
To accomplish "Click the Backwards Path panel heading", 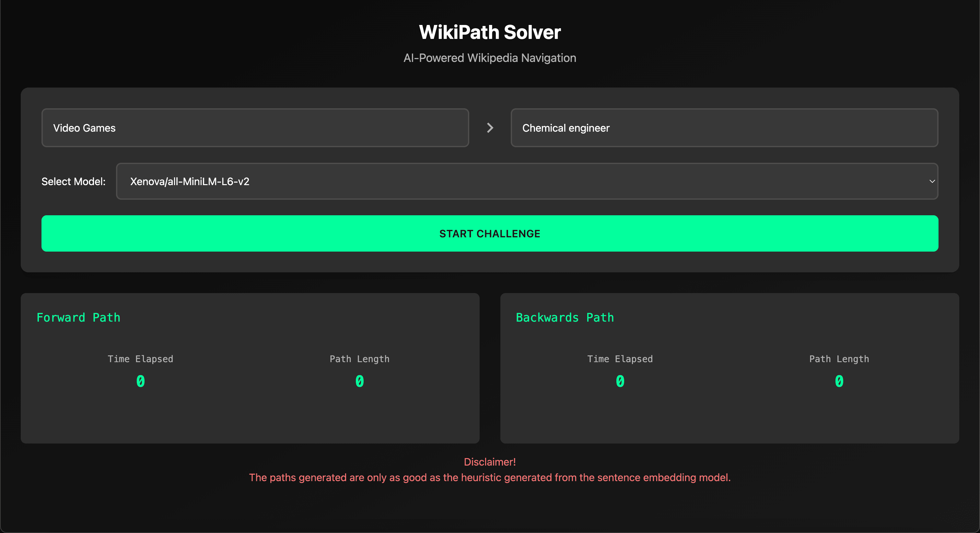I will (565, 317).
